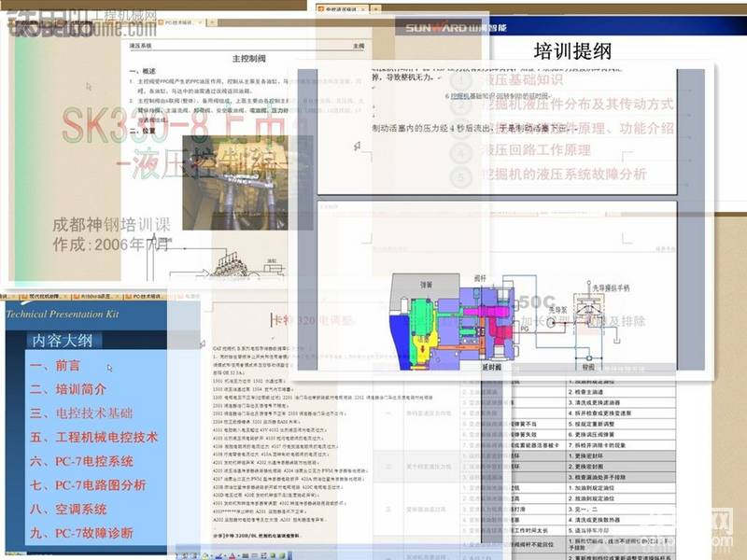747x560 pixels.
Task: Click the fill color bucket icon in drawing toolbar
Action: point(205,555)
